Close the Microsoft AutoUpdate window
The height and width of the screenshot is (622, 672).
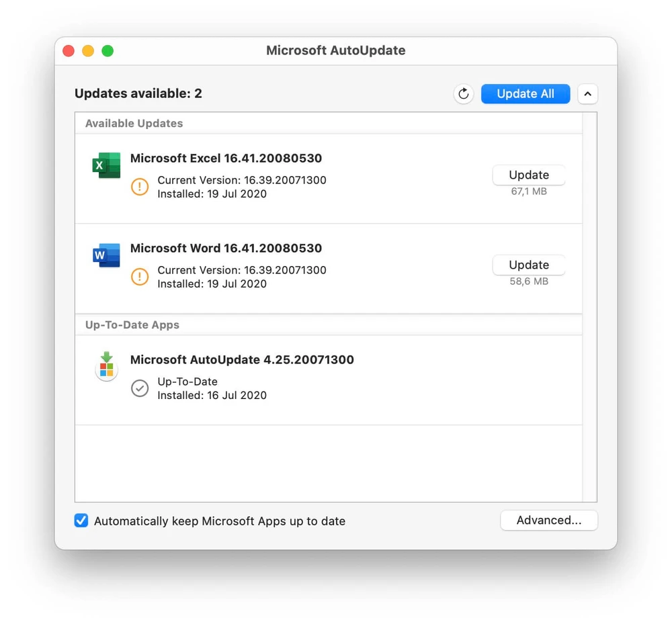tap(69, 51)
